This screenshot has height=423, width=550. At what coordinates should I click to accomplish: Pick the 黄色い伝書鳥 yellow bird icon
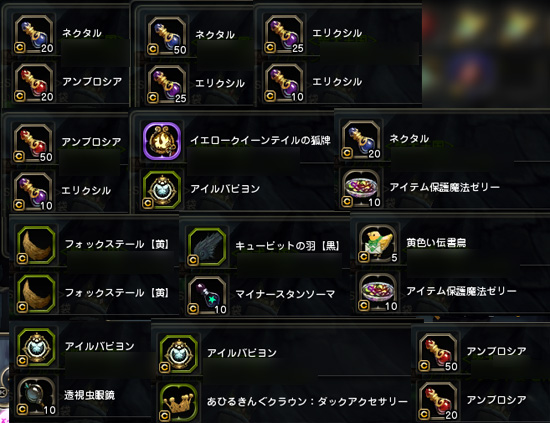click(x=378, y=243)
